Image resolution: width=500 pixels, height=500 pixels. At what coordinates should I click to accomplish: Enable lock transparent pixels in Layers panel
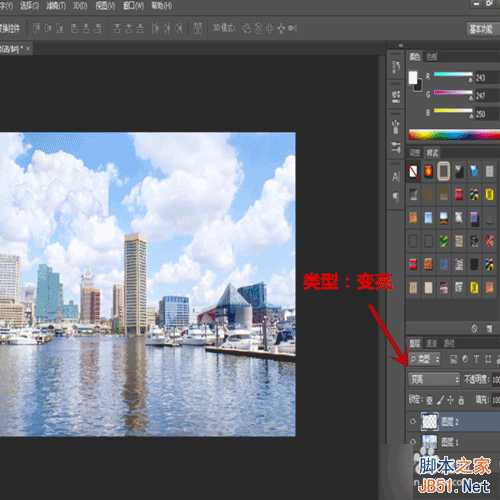(x=430, y=400)
